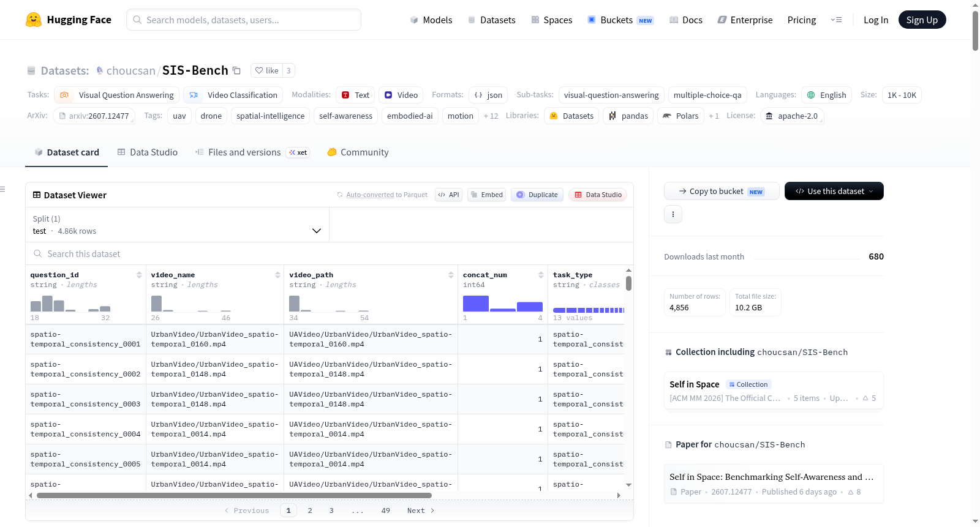Switch to the Dataset card tab
Viewport: 980px width, 527px height.
pos(67,152)
